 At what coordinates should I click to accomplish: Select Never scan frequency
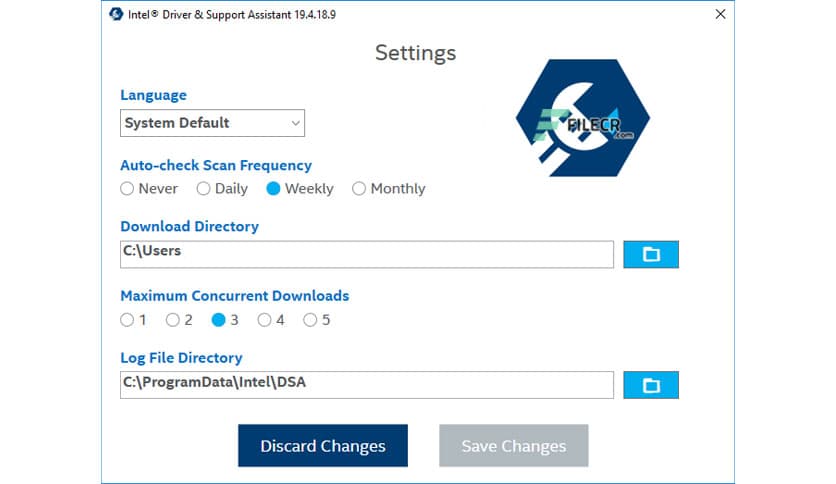(x=127, y=189)
